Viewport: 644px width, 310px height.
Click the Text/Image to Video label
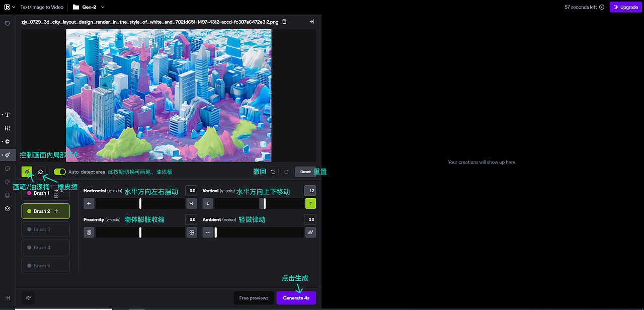point(42,7)
